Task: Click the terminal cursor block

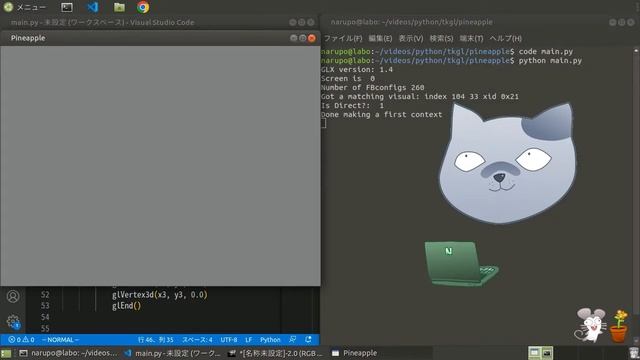Action: pyautogui.click(x=324, y=123)
